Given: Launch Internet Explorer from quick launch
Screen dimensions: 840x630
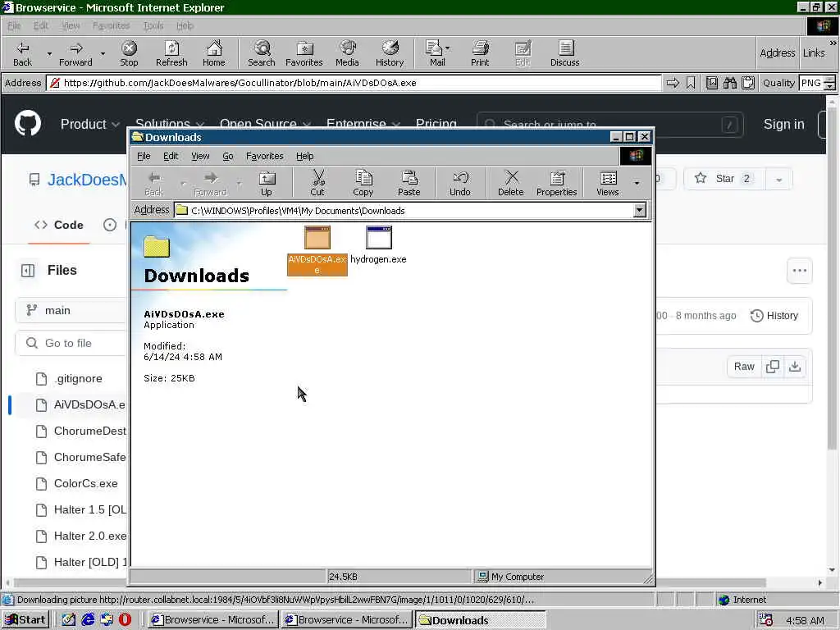Looking at the screenshot, I should [x=88, y=619].
